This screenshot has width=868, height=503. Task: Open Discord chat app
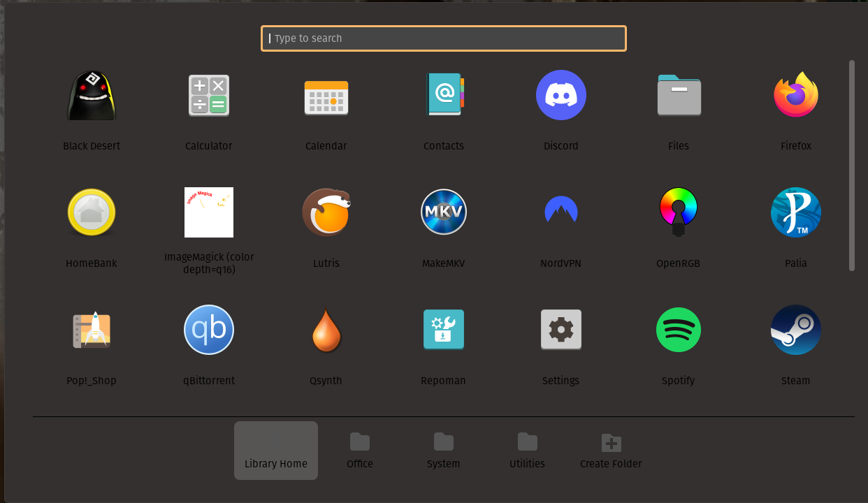pos(561,95)
